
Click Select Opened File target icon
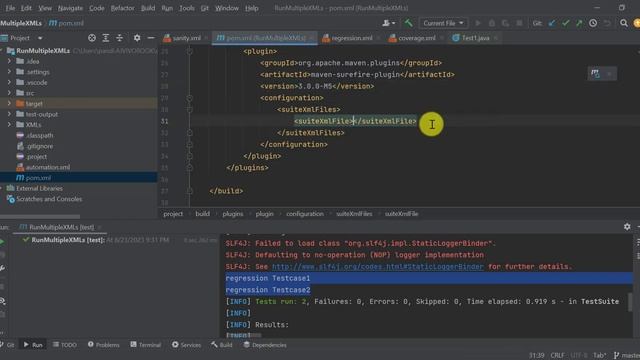(92, 38)
